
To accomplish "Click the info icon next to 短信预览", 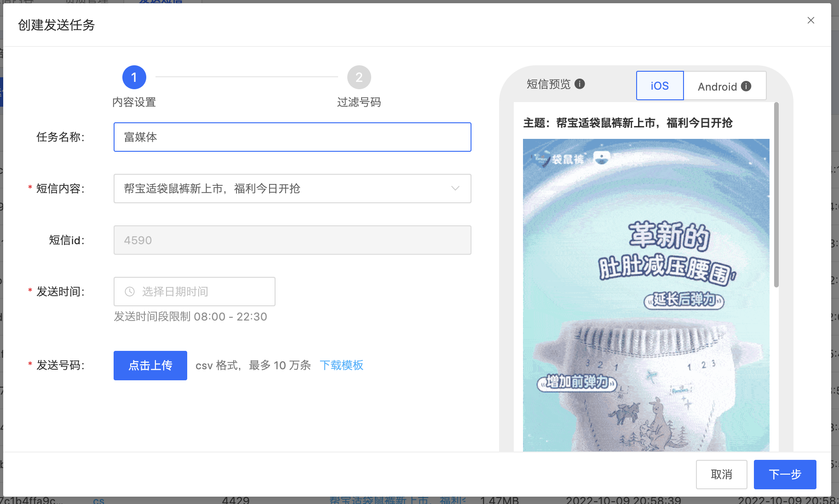I will [580, 84].
